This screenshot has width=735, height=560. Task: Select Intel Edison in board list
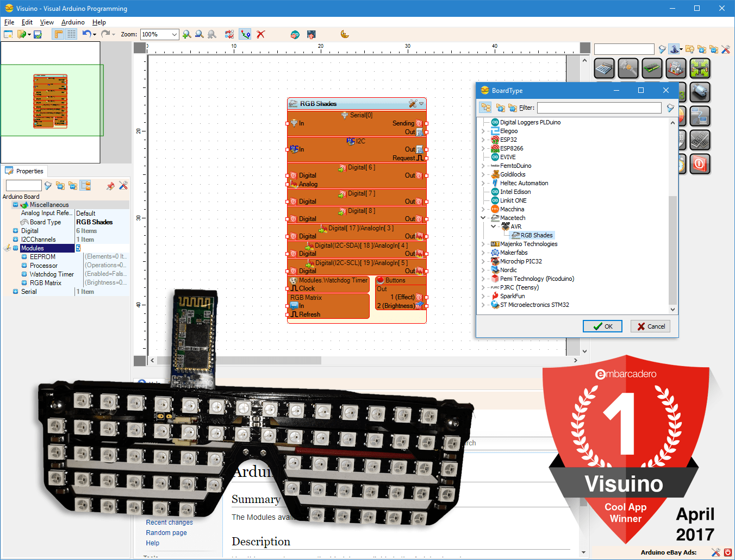coord(515,192)
